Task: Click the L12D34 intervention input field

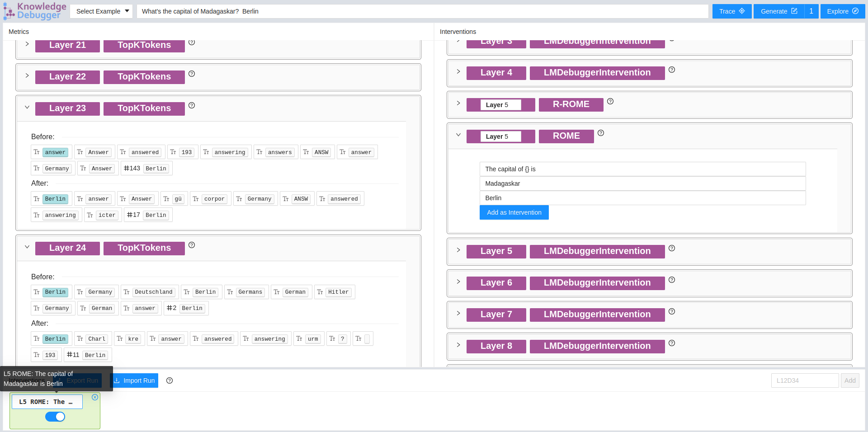Action: coord(805,380)
